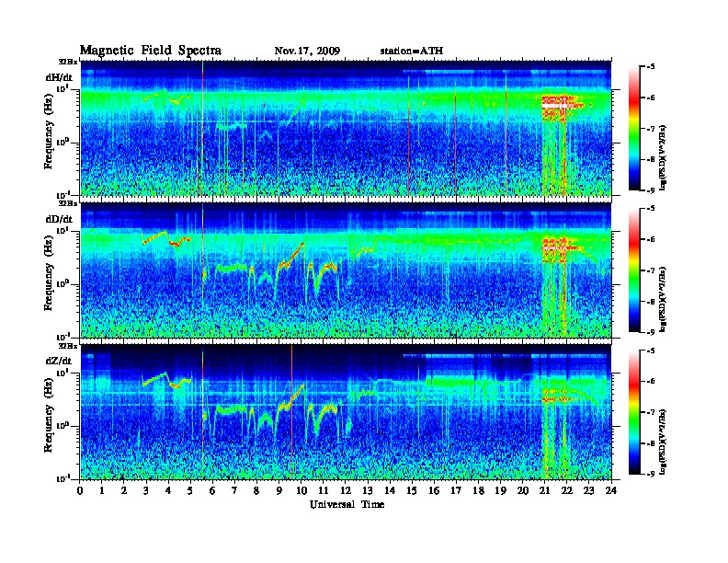Click the log(PSD) label beside the dD/dt color bar

click(663, 299)
